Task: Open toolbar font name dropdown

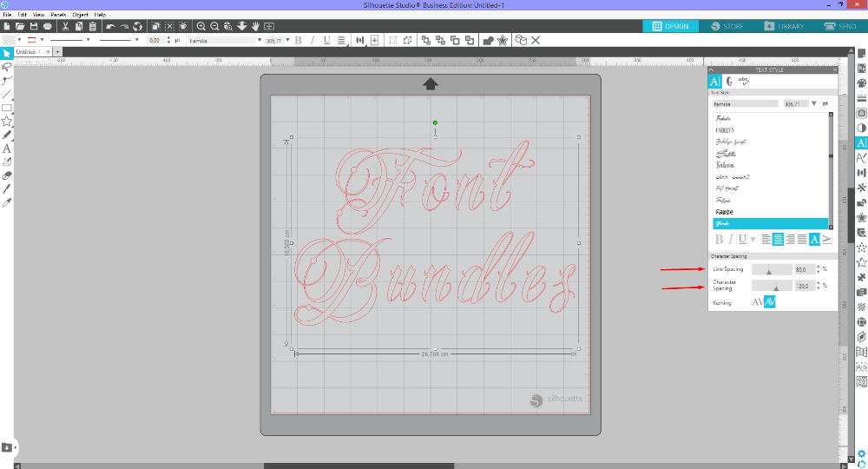Action: point(260,40)
